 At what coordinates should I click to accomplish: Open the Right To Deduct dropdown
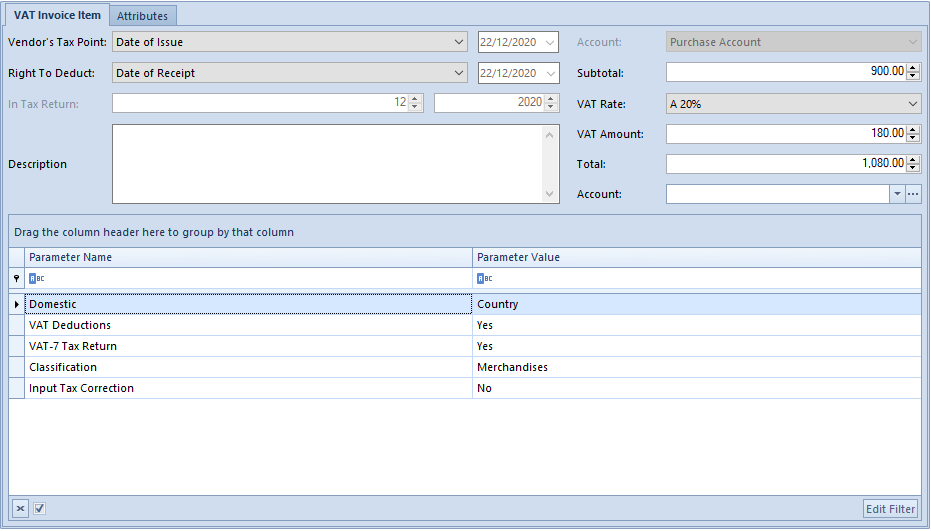(458, 73)
